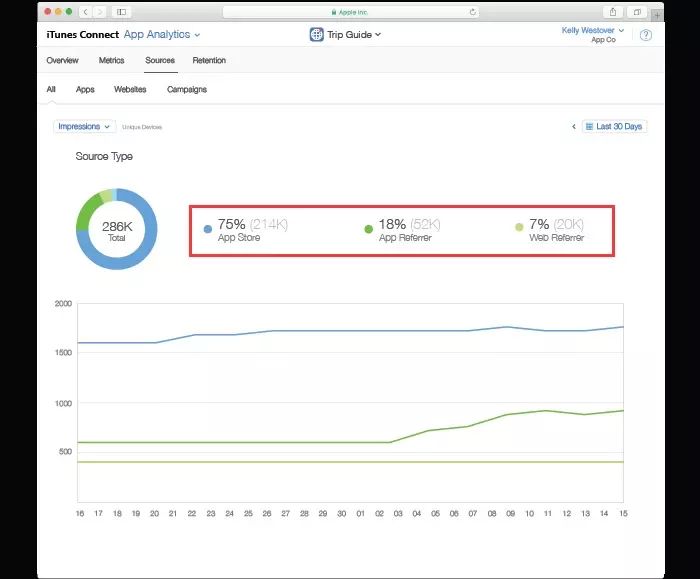
Task: Open the App Analytics dropdown
Action: tap(162, 34)
